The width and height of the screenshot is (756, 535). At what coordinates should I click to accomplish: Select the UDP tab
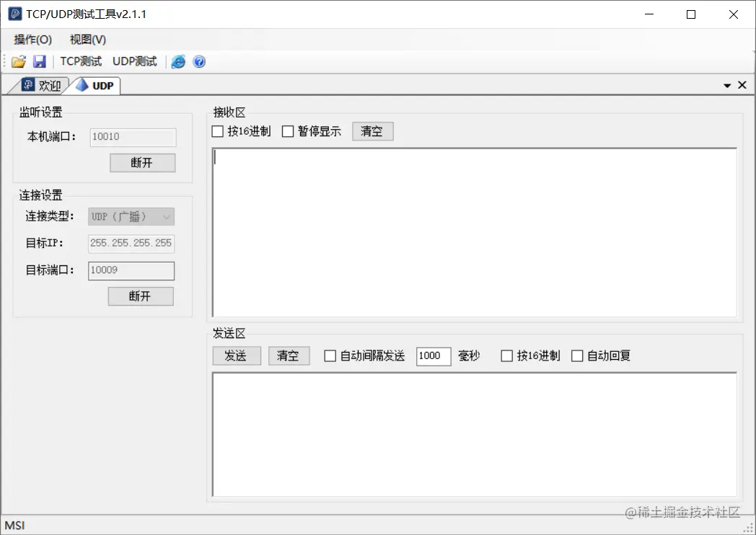point(96,86)
